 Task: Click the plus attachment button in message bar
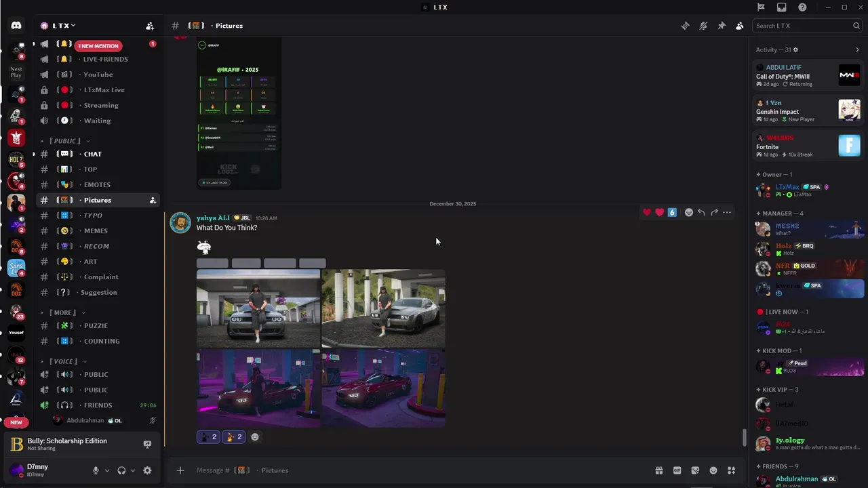coord(180,470)
